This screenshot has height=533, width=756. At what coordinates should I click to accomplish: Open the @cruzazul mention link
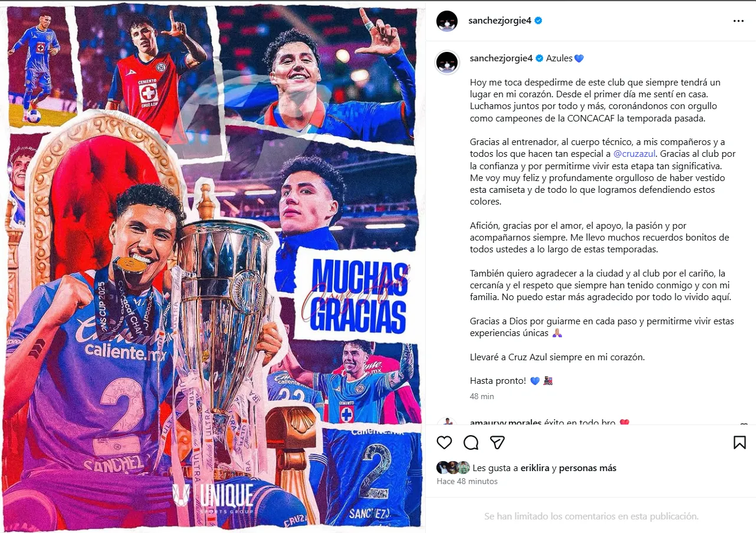tap(633, 154)
